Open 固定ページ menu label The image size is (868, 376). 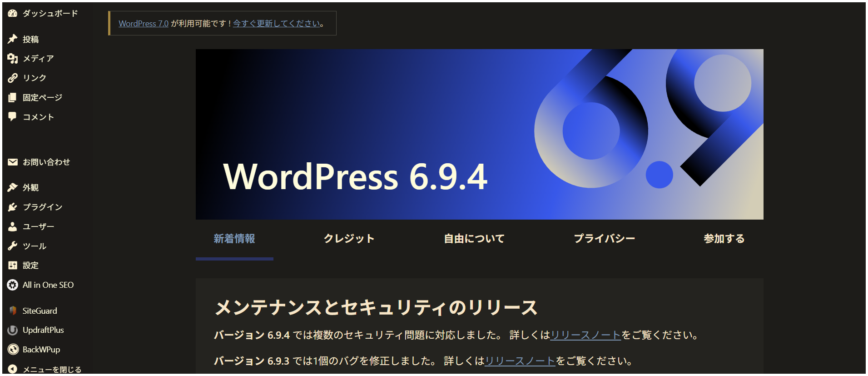(x=43, y=97)
